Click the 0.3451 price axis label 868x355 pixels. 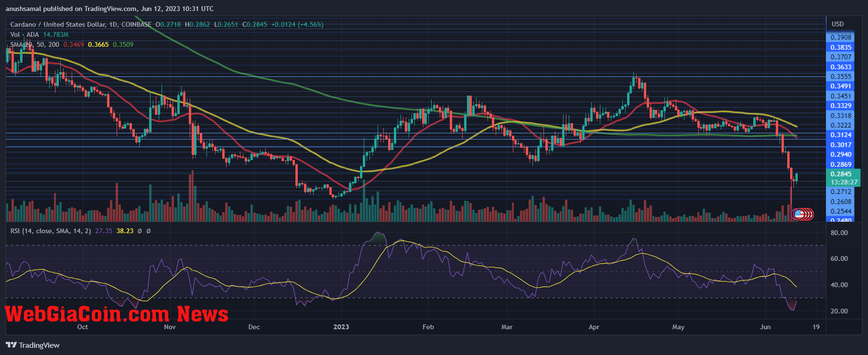pos(841,96)
